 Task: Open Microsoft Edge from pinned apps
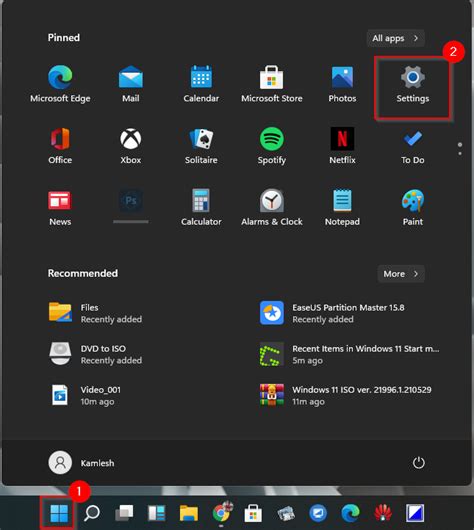coord(60,84)
